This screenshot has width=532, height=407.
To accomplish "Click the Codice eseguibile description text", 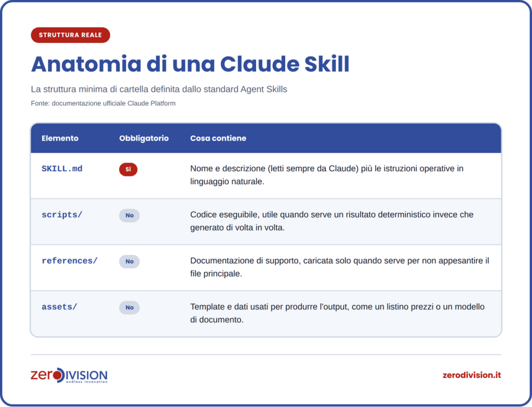I will pos(332,221).
